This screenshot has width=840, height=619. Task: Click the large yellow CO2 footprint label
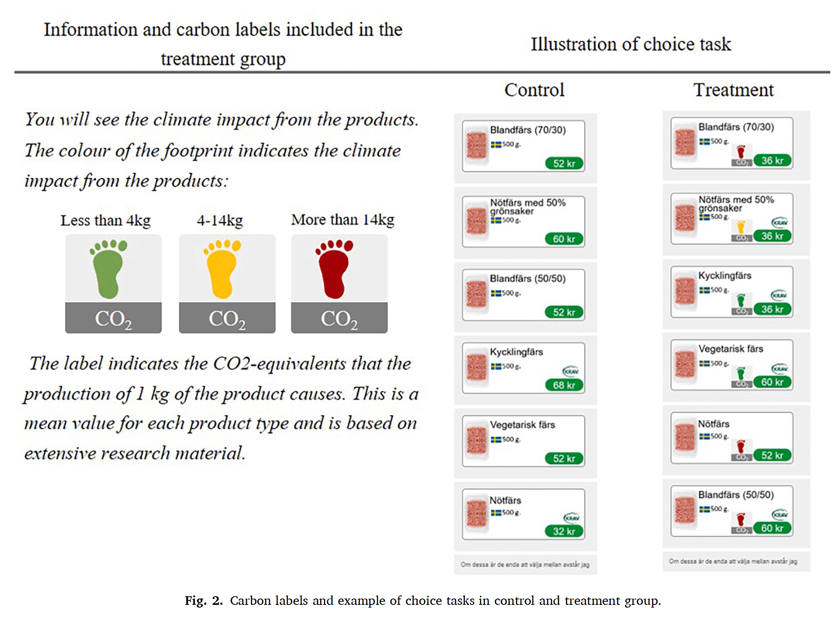[x=227, y=283]
